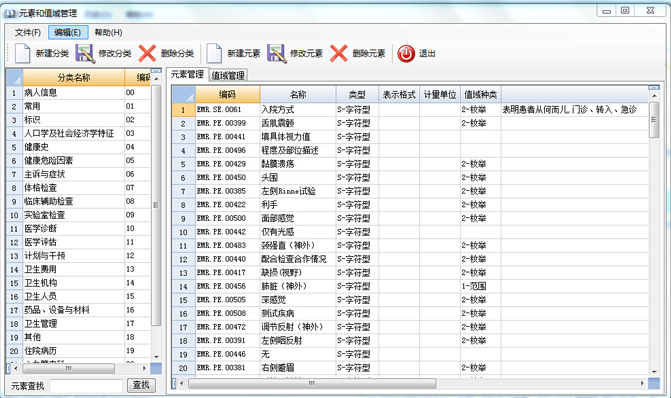Click the 查找 search button
Image resolution: width=671 pixels, height=398 pixels.
point(141,385)
